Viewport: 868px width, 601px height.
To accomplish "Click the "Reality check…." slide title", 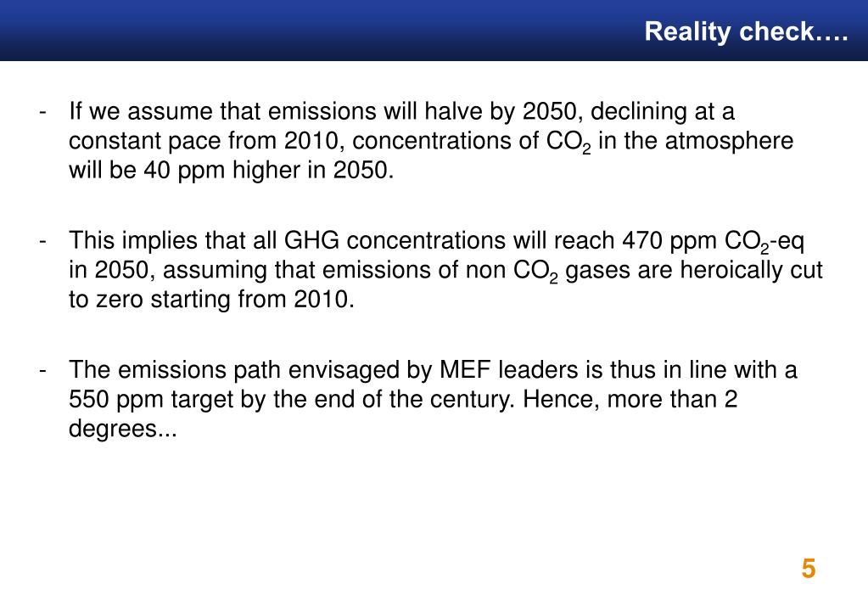I will coord(746,31).
